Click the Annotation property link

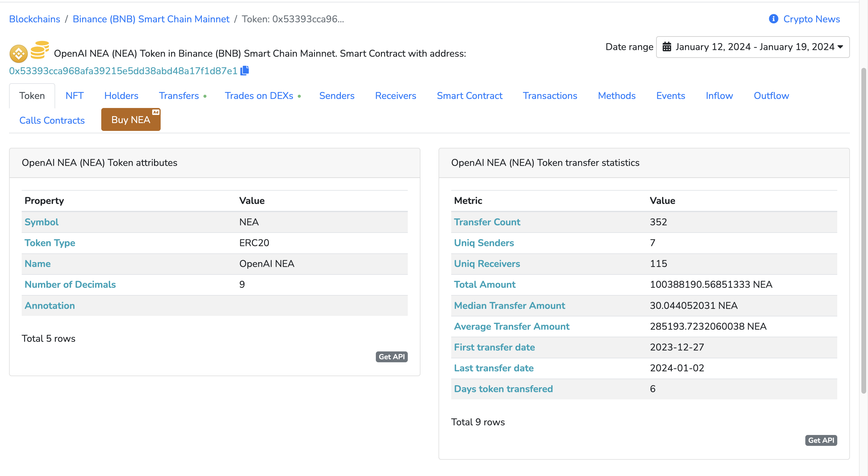coord(49,306)
